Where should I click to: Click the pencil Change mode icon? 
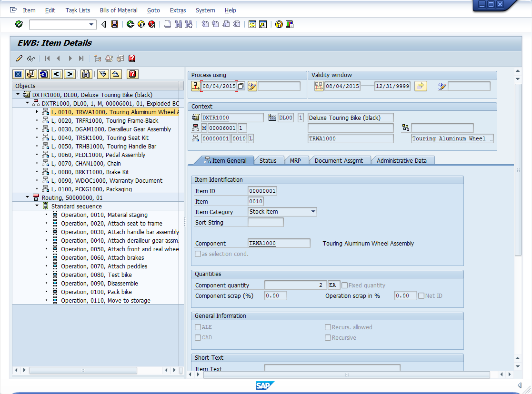click(x=20, y=59)
